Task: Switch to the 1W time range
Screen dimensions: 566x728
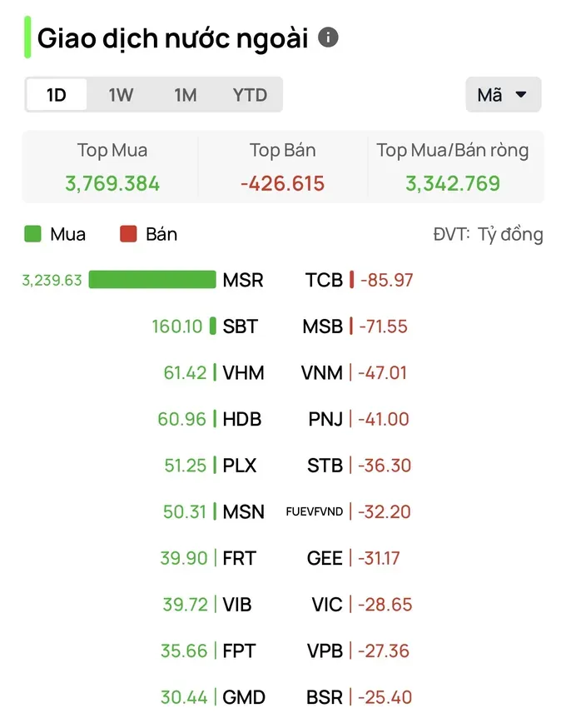Action: tap(121, 95)
